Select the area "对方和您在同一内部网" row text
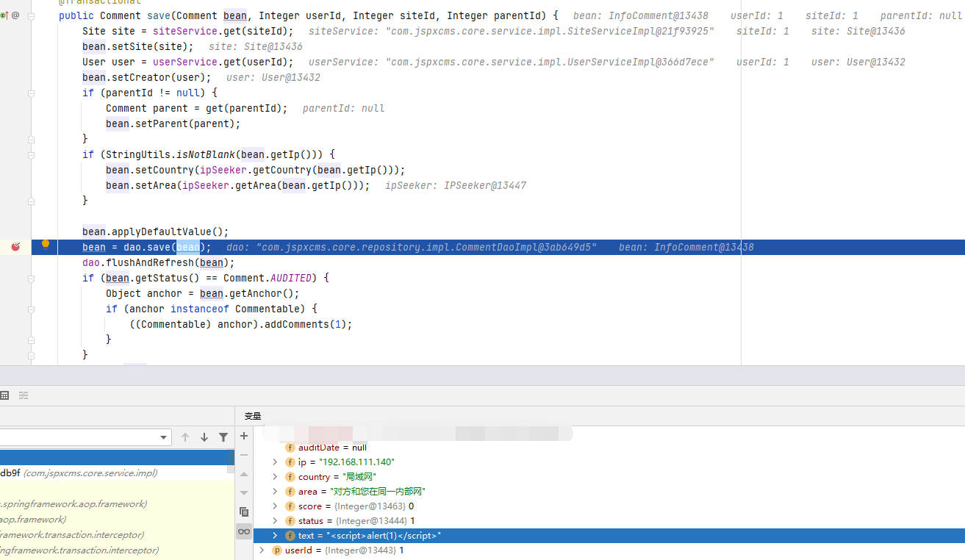The image size is (965, 560). 362,492
